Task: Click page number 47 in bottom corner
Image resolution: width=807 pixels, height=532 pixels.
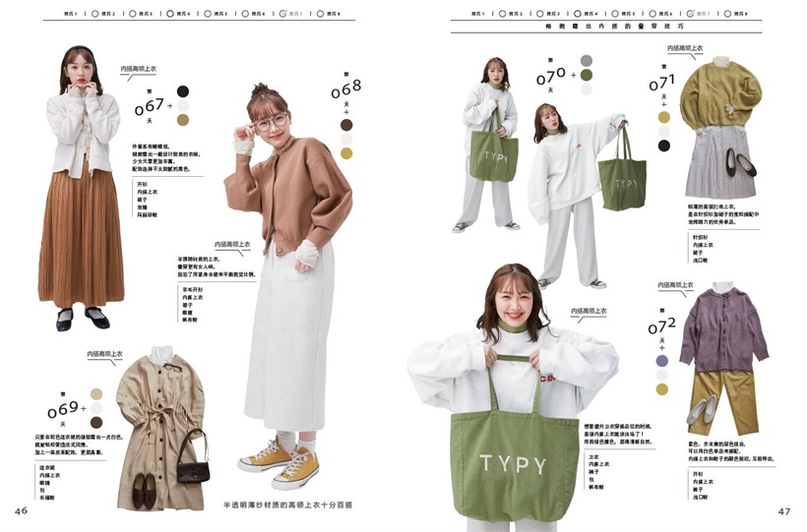Action: tap(784, 510)
